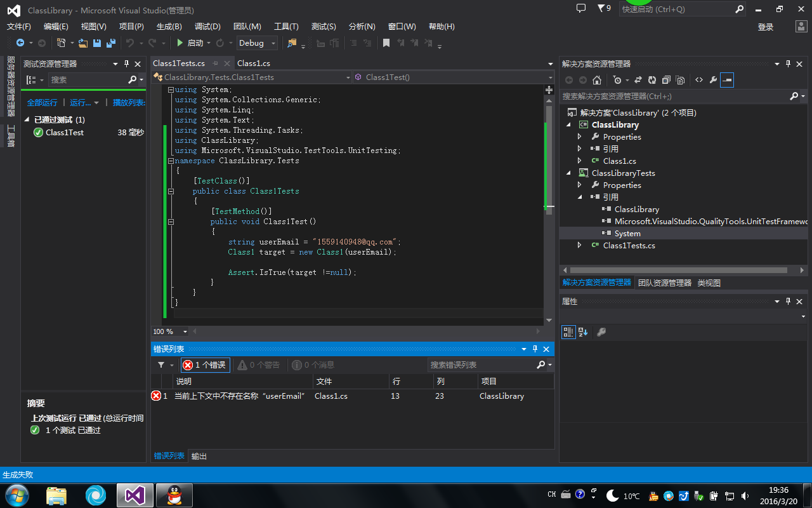Viewport: 812px width, 508px height.
Task: Collapse the 已通过测试 (1) group
Action: tap(27, 119)
